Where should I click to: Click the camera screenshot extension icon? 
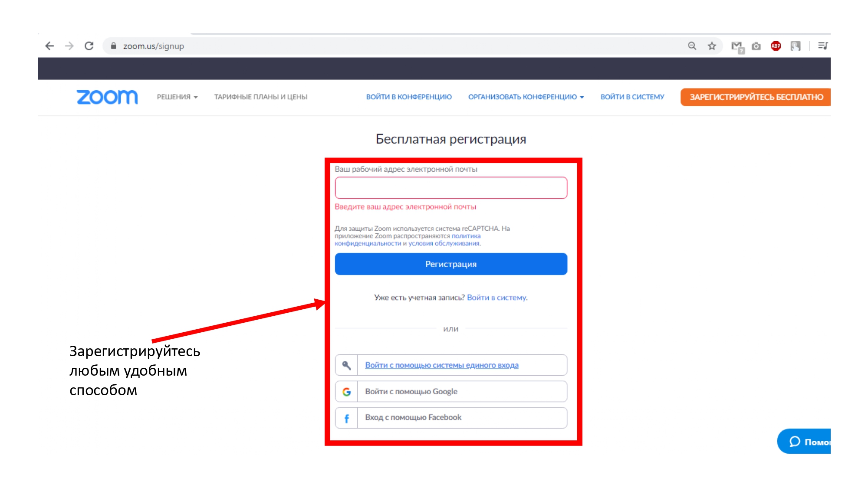[x=756, y=46]
